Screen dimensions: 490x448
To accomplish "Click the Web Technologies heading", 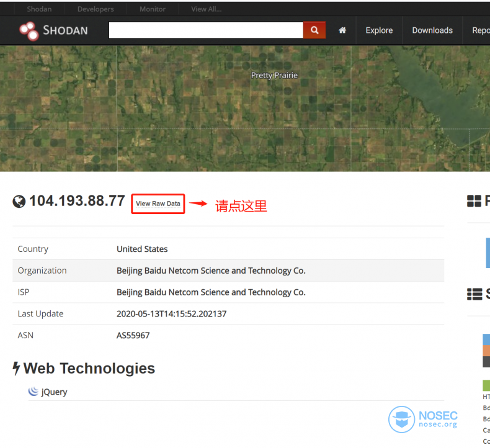I will coord(89,369).
